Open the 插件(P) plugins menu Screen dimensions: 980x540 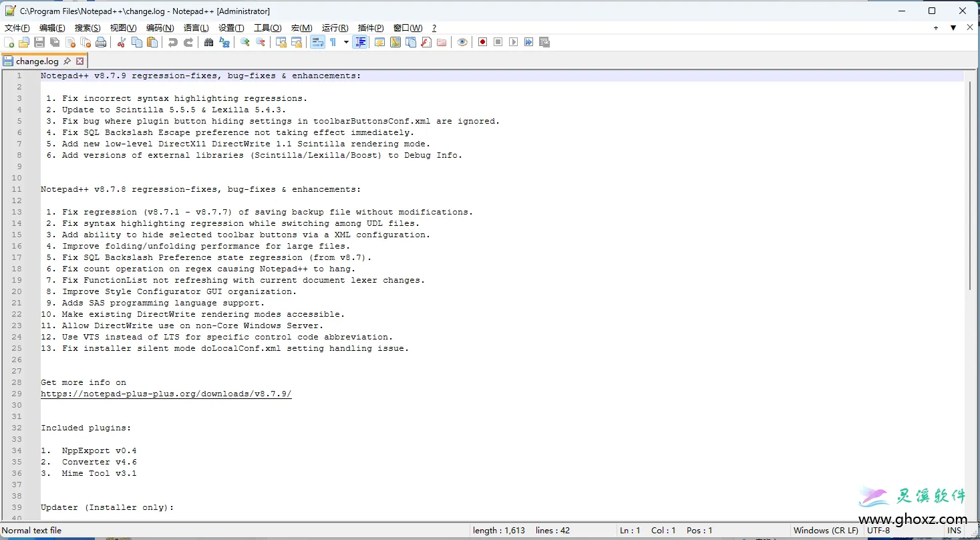[x=371, y=28]
